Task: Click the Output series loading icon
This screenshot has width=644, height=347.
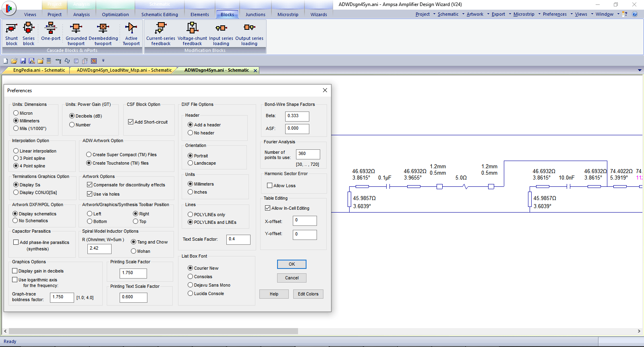Action: [x=249, y=34]
